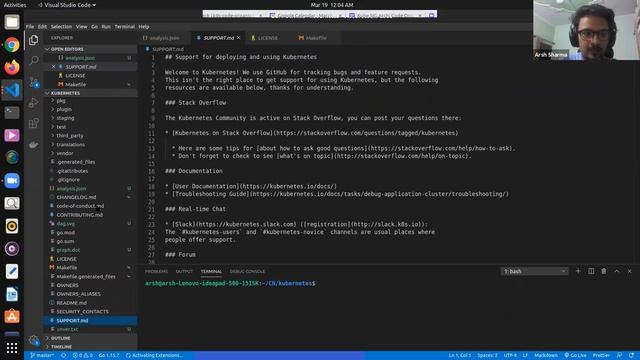Switch to the Output panel tab

[184, 271]
